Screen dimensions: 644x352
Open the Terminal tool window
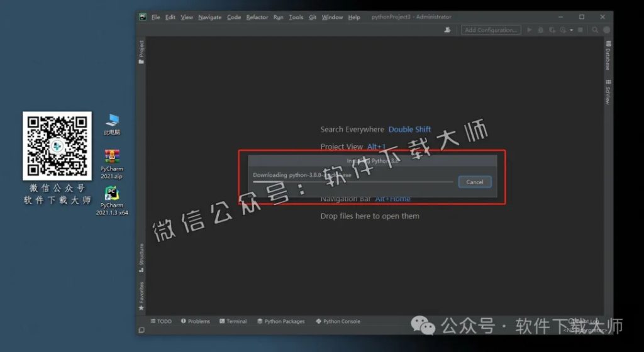click(233, 321)
